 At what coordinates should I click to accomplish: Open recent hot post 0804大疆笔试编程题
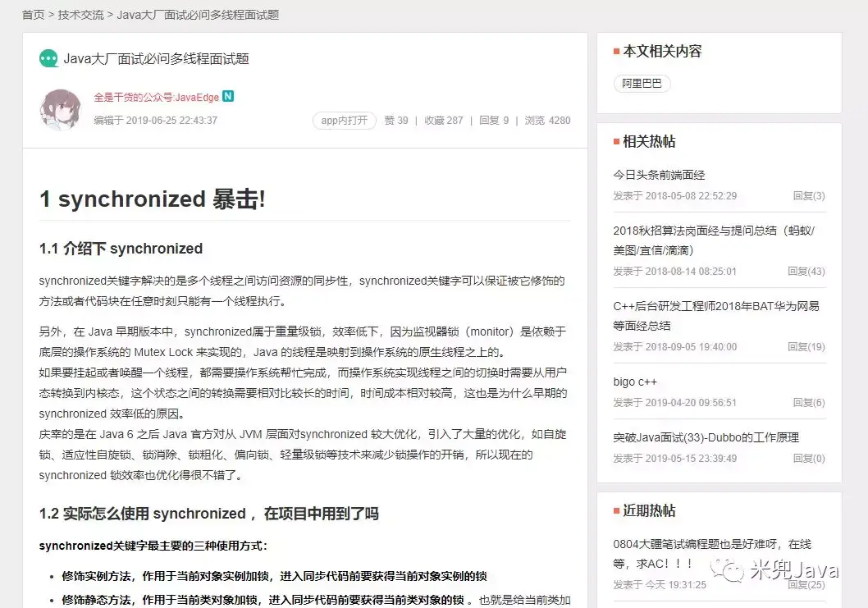[712, 554]
